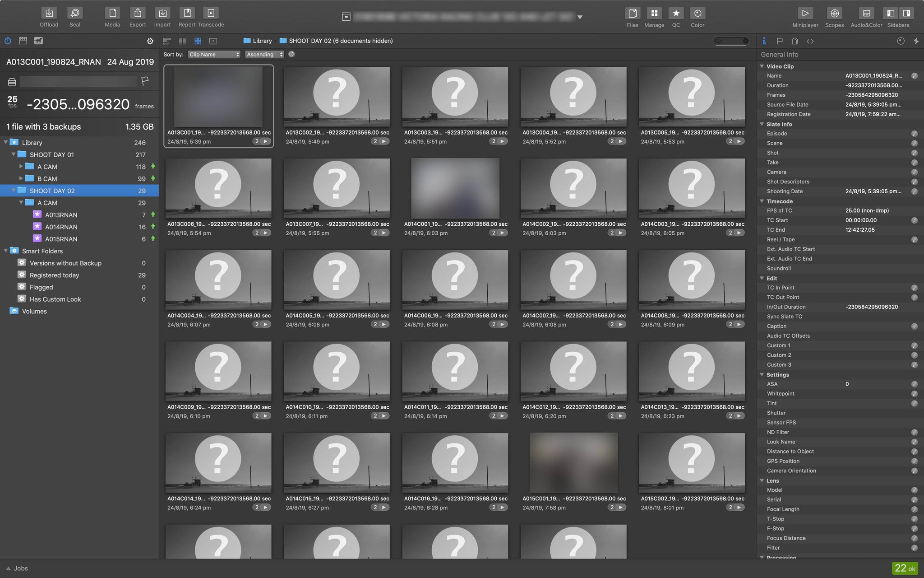Open the Scopes panel
The width and height of the screenshot is (924, 578).
pos(834,14)
